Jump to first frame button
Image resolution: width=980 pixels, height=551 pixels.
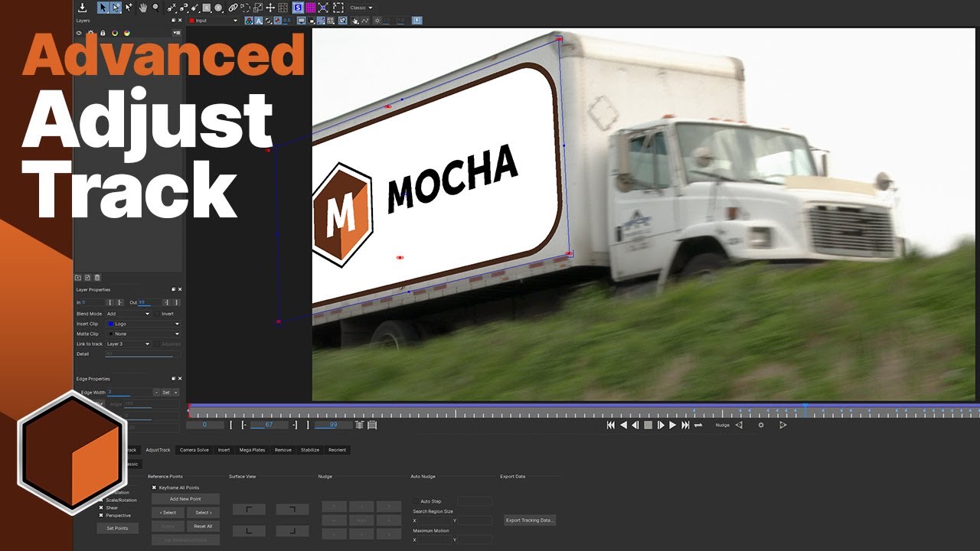[611, 425]
